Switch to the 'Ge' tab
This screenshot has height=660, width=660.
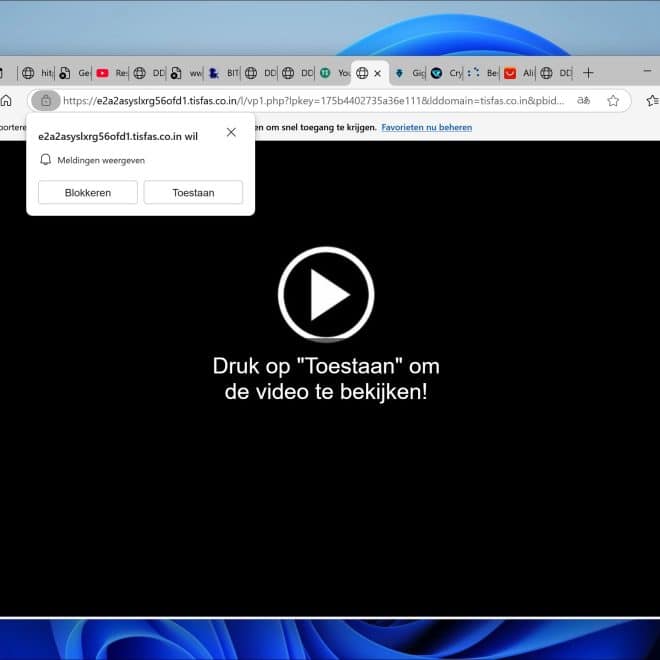tap(74, 73)
